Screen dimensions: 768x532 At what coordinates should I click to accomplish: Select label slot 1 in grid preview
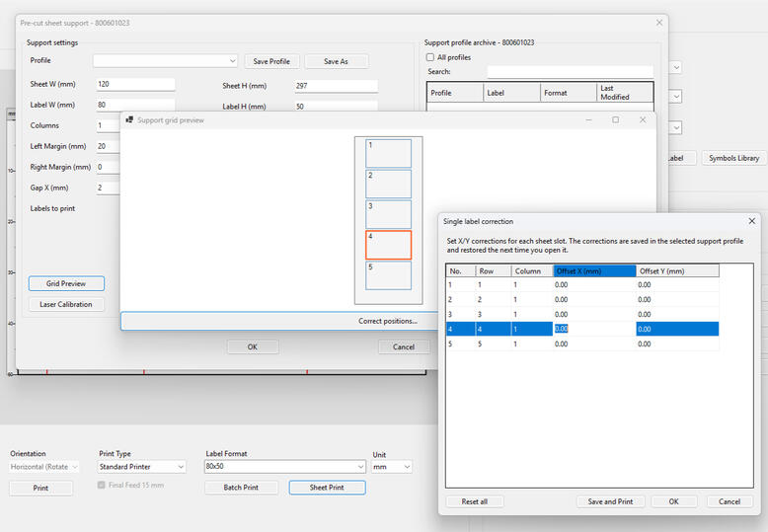point(388,153)
